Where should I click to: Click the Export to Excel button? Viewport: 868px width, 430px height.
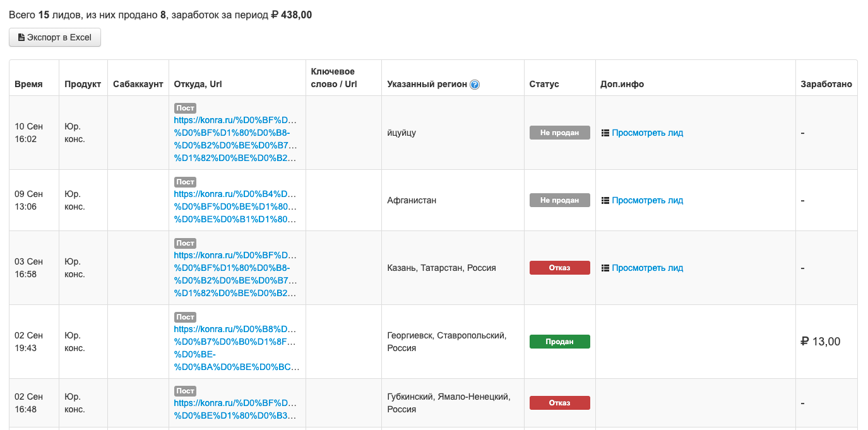55,37
